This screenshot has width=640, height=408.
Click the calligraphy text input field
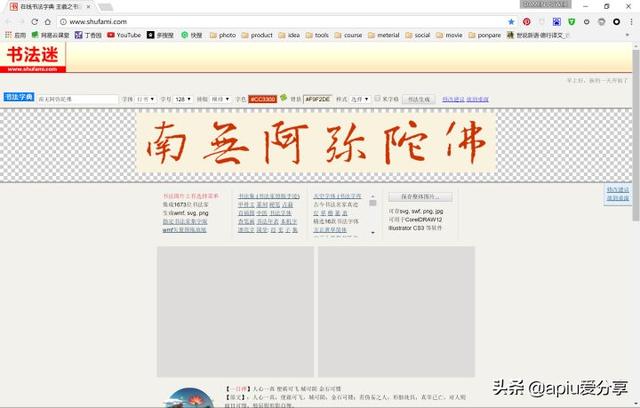point(78,99)
